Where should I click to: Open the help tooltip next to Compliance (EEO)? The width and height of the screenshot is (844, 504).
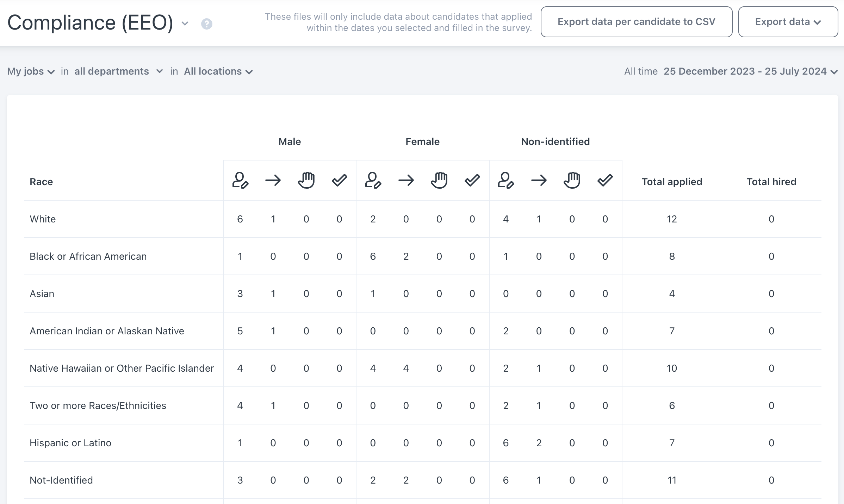click(x=206, y=24)
